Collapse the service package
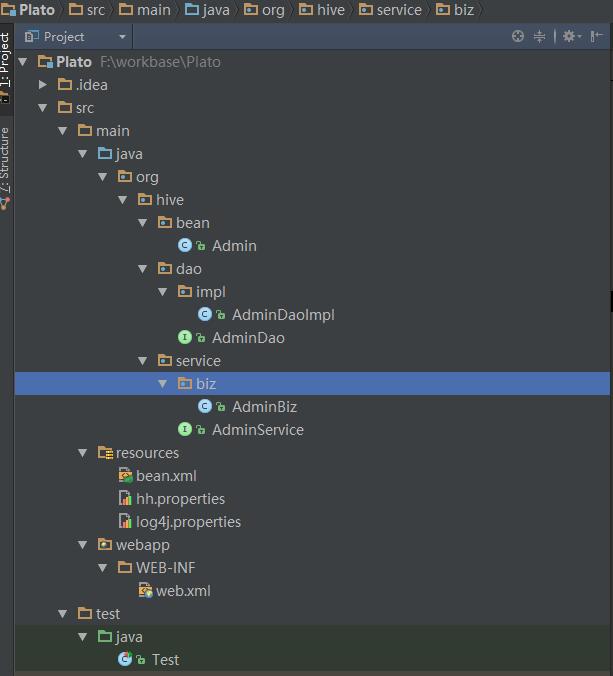Image resolution: width=613 pixels, height=676 pixels. tap(143, 360)
